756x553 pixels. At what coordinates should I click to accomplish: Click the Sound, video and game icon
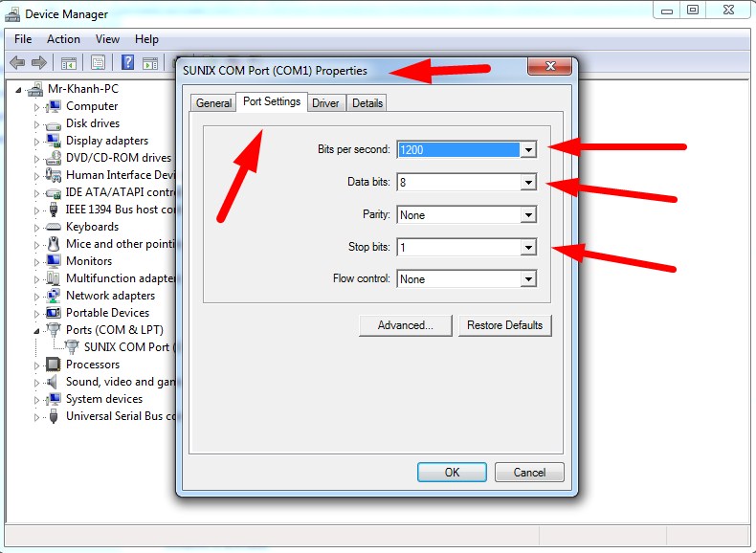point(52,382)
